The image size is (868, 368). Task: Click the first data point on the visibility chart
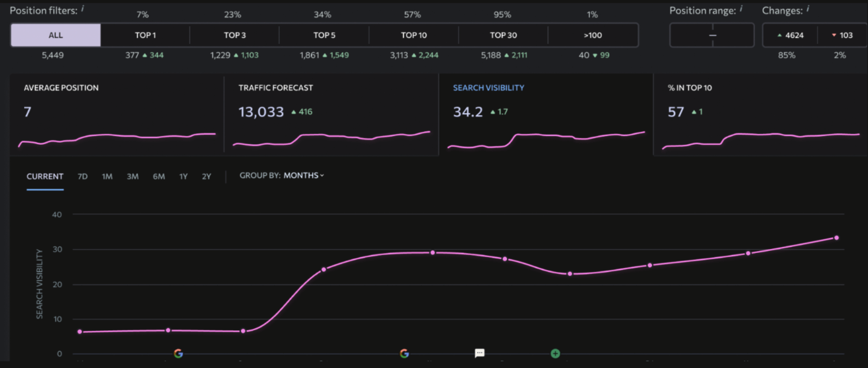(x=80, y=332)
